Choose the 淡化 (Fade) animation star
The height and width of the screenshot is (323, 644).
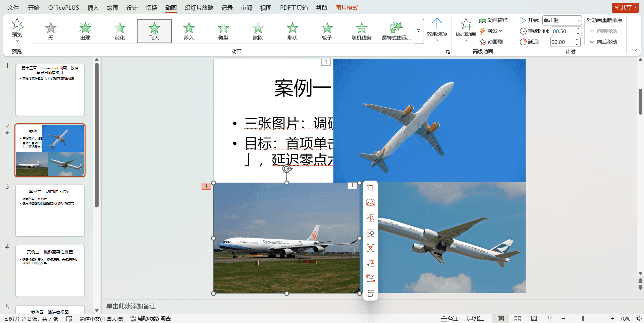click(x=120, y=31)
